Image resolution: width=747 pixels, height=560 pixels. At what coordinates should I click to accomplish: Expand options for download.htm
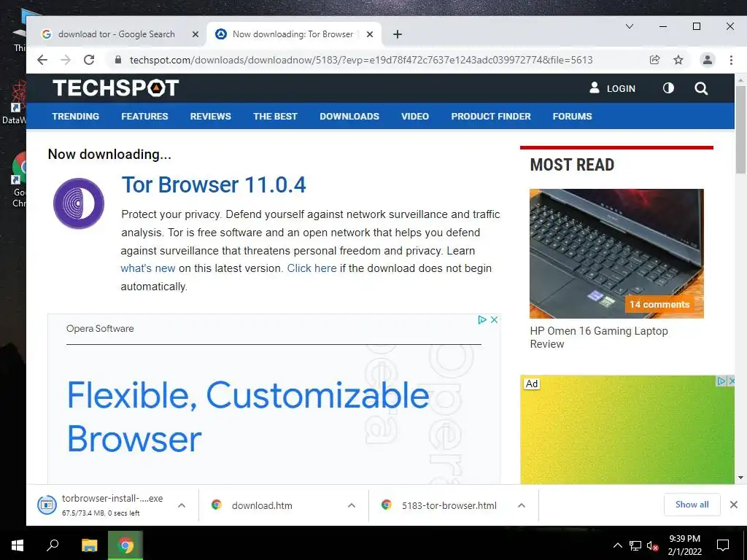(x=352, y=505)
